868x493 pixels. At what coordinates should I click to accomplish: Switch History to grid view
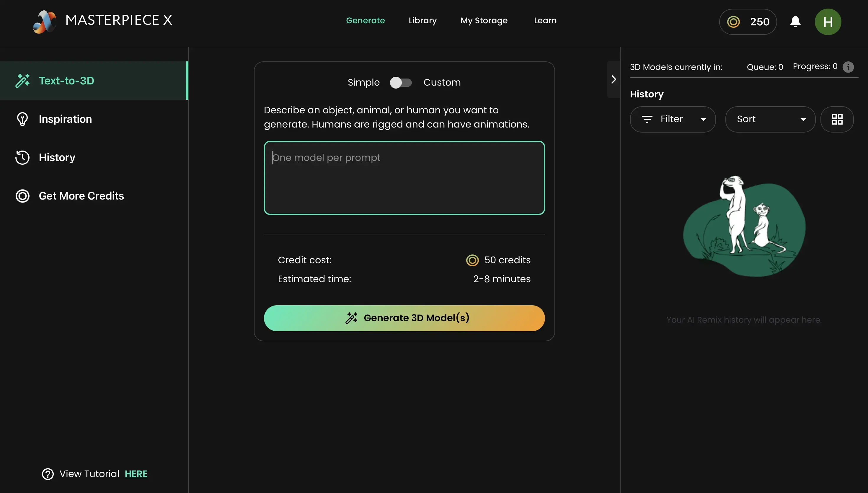point(837,120)
